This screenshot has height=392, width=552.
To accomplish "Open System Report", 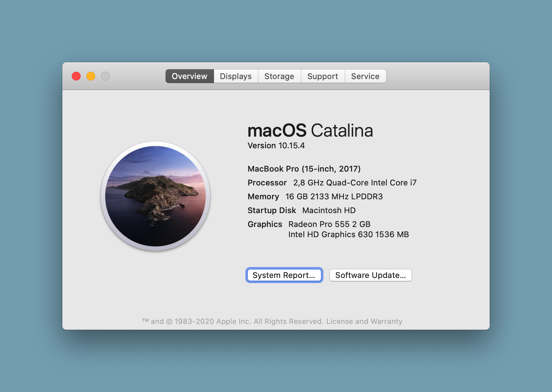I will click(x=284, y=275).
